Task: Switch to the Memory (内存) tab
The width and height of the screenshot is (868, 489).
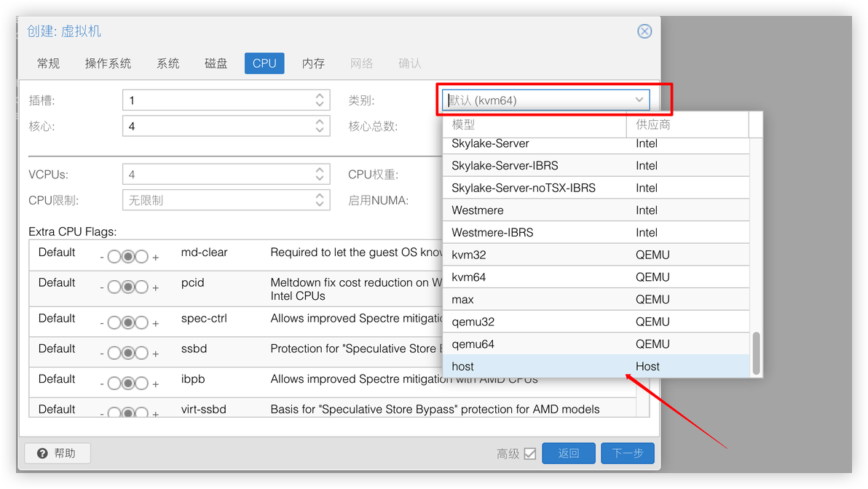Action: pyautogui.click(x=313, y=63)
